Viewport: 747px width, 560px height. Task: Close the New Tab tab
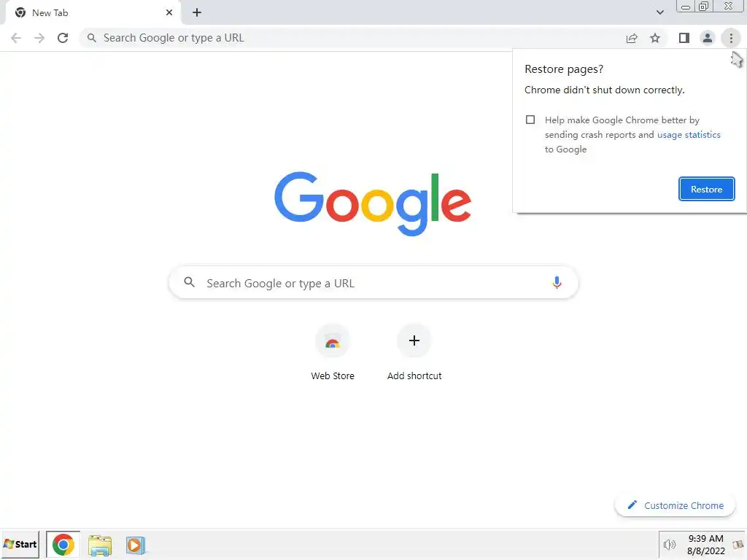click(169, 13)
